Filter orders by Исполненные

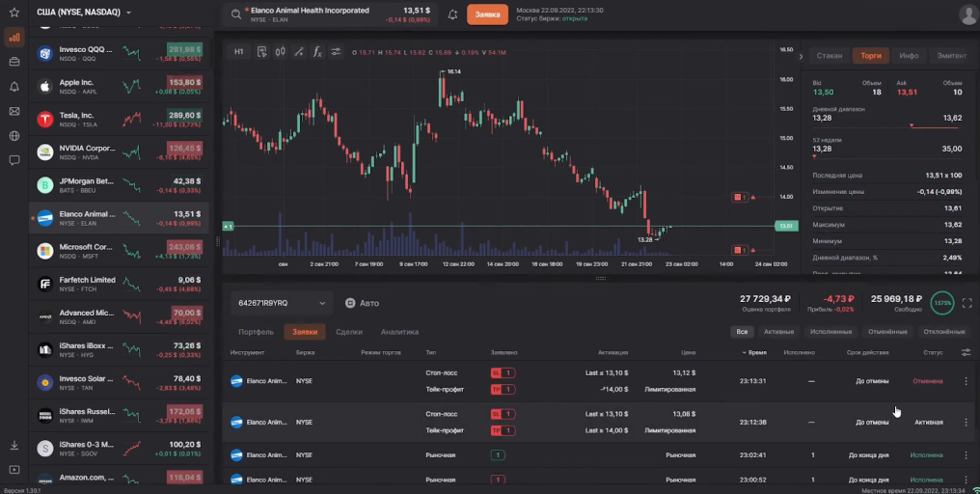[x=830, y=332]
